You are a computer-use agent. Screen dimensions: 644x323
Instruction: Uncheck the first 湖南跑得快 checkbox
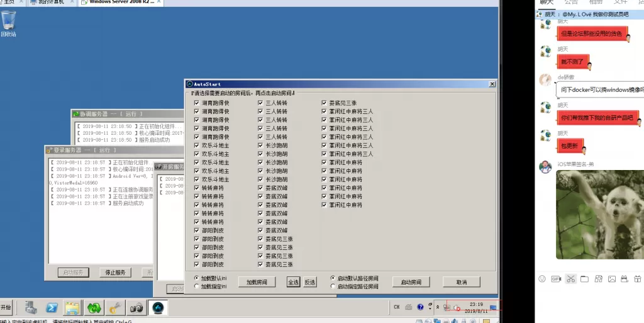coord(197,103)
